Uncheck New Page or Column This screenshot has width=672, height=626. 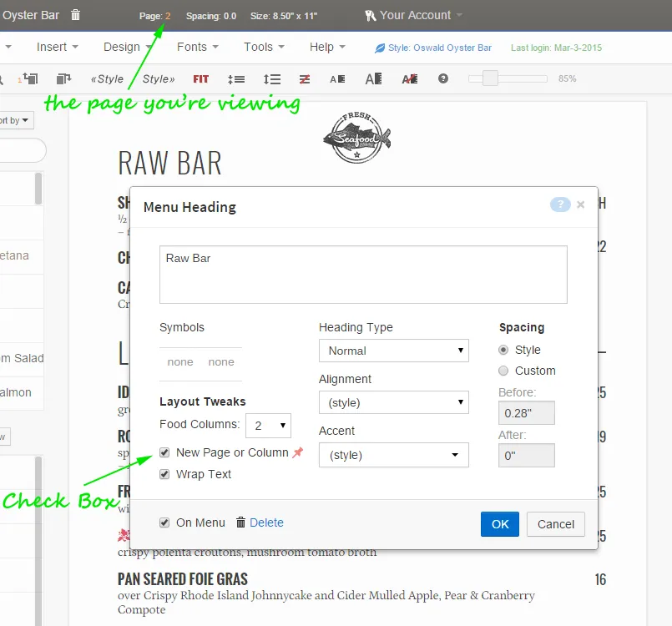[164, 452]
